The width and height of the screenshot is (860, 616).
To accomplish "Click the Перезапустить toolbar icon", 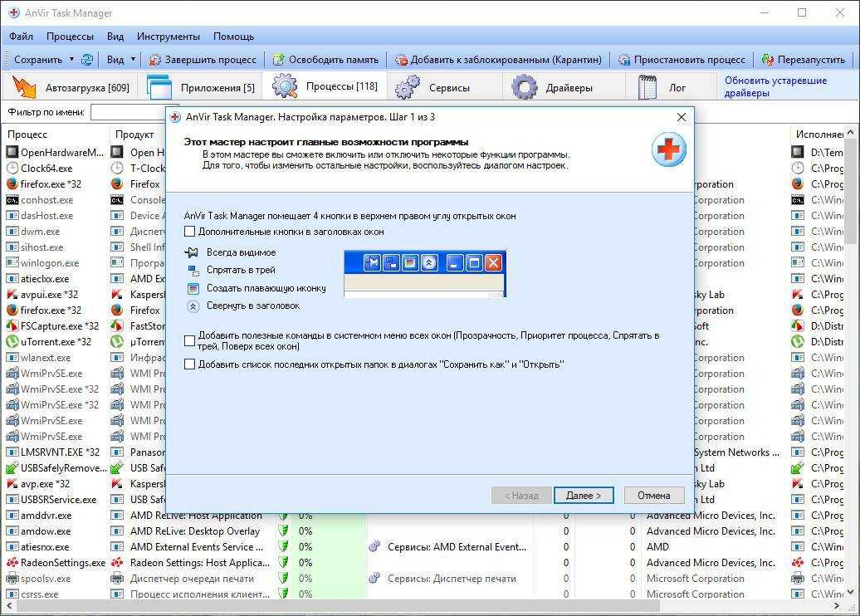I will click(x=768, y=59).
